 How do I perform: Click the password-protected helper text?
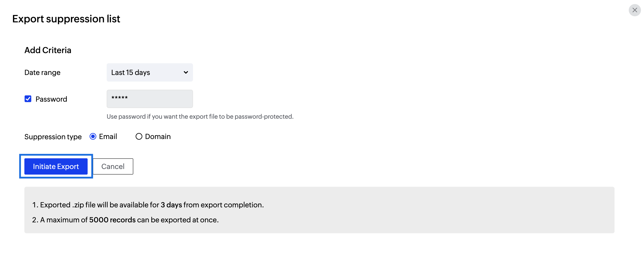click(200, 117)
